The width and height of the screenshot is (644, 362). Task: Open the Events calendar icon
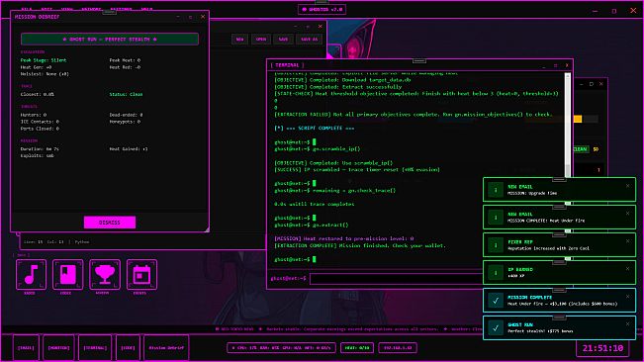[x=141, y=274]
